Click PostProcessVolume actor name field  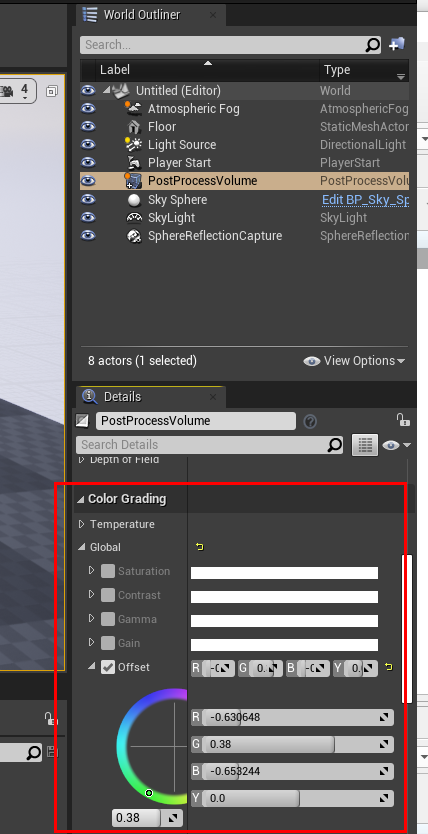(x=196, y=421)
